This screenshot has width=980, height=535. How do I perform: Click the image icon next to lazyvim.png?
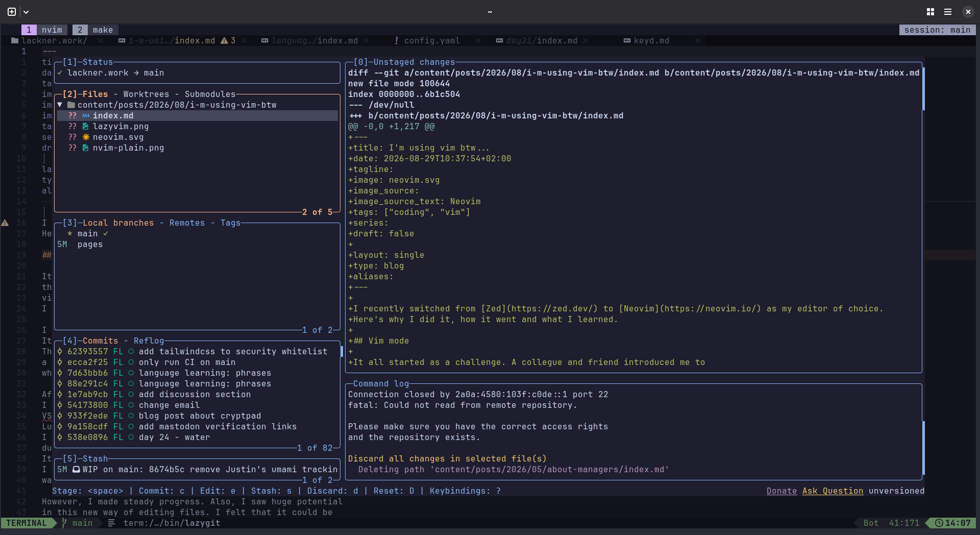pyautogui.click(x=85, y=126)
